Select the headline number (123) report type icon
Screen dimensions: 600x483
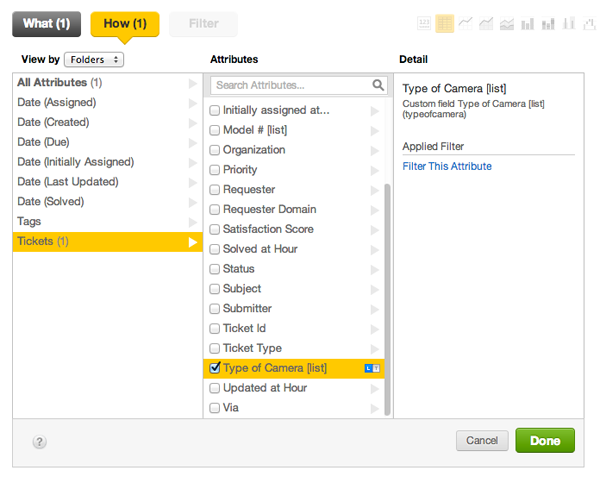pyautogui.click(x=423, y=23)
